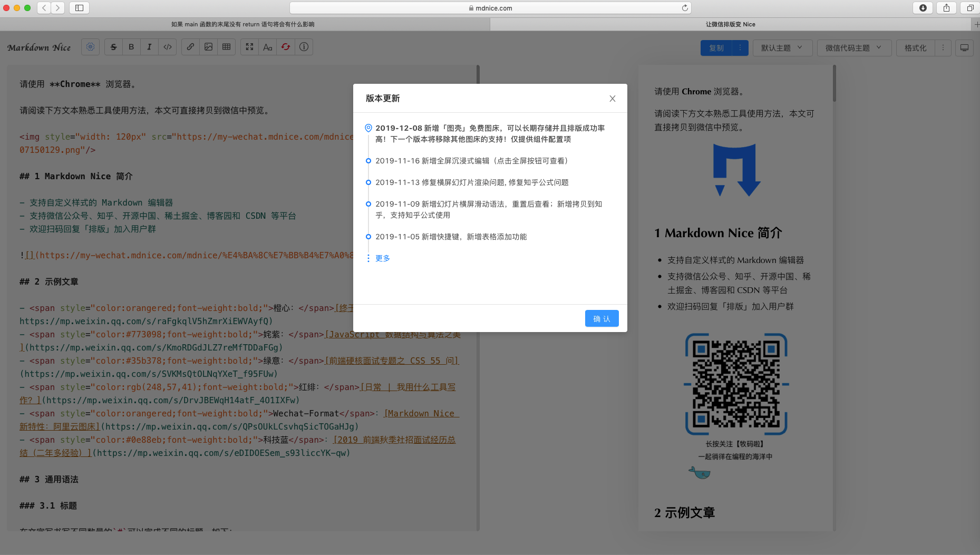Click the blue Markdown Nice logo in preview
980x555 pixels.
736,170
